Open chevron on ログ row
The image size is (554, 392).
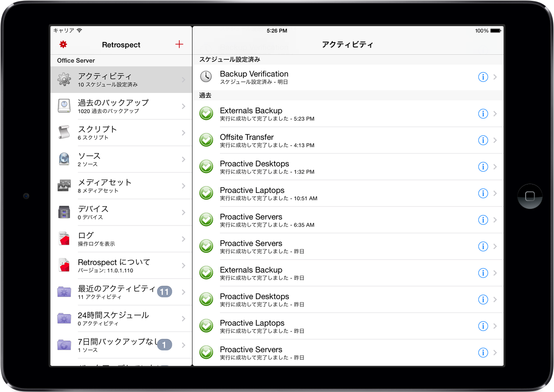(x=184, y=239)
